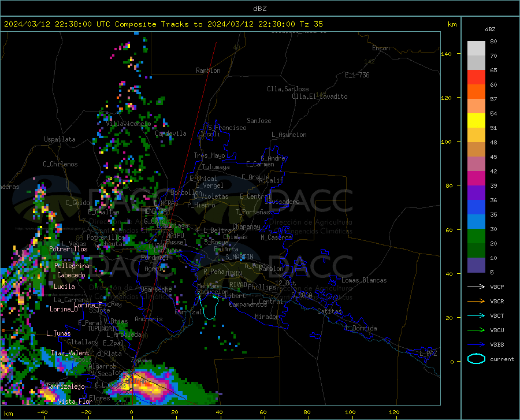Click the Lorine_O label
This screenshot has width=520, height=420.
pyautogui.click(x=64, y=309)
